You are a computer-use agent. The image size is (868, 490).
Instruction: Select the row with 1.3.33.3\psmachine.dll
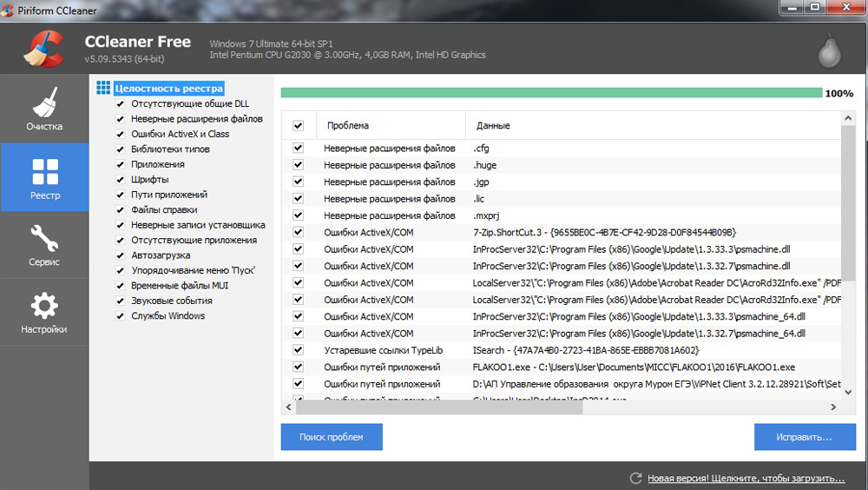click(562, 248)
